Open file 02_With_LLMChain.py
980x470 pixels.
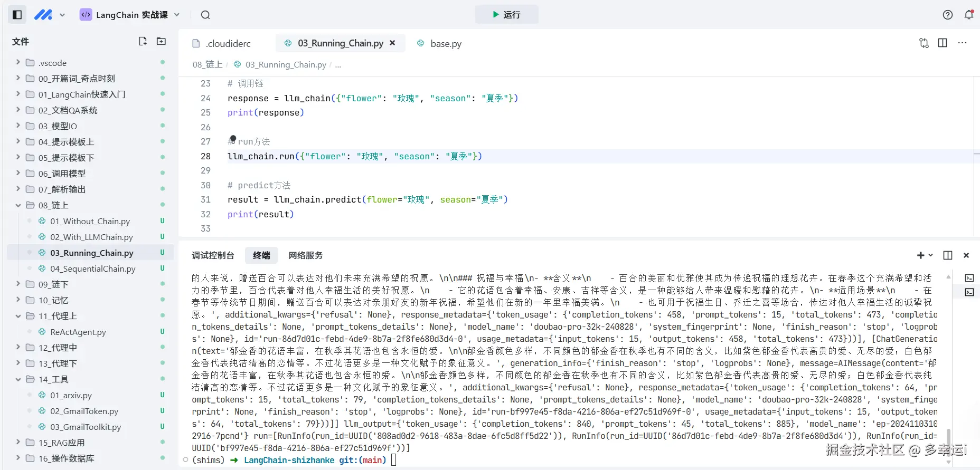pyautogui.click(x=91, y=237)
